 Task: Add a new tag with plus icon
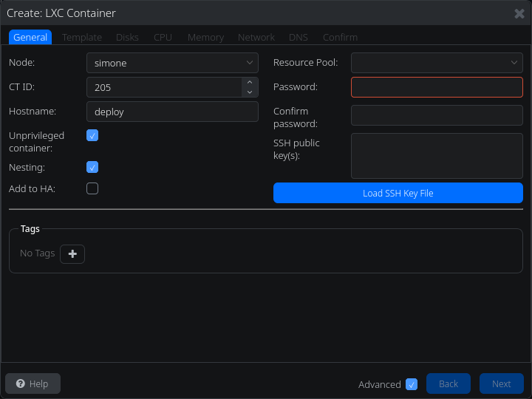pos(72,253)
